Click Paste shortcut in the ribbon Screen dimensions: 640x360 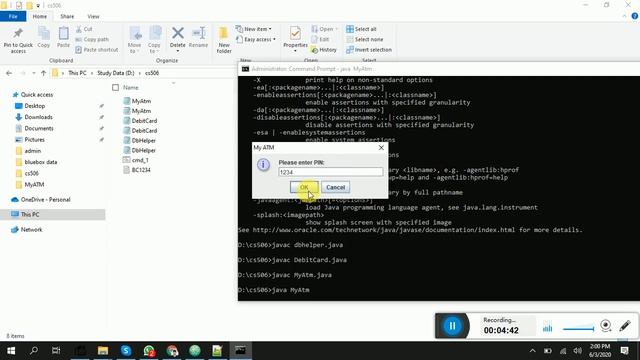pyautogui.click(x=97, y=50)
